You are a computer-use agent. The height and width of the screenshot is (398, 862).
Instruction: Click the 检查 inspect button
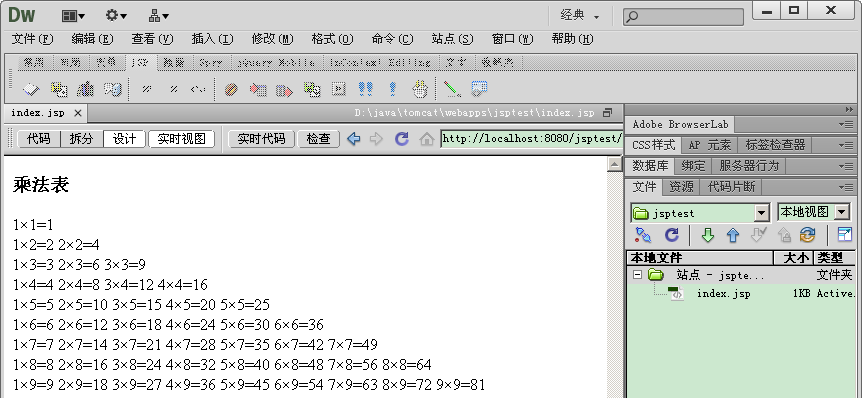(x=318, y=139)
